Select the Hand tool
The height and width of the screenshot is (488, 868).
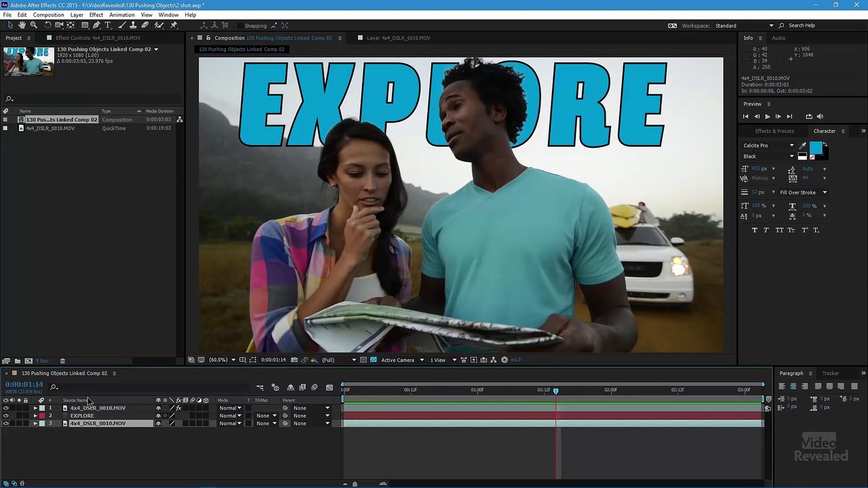(22, 25)
